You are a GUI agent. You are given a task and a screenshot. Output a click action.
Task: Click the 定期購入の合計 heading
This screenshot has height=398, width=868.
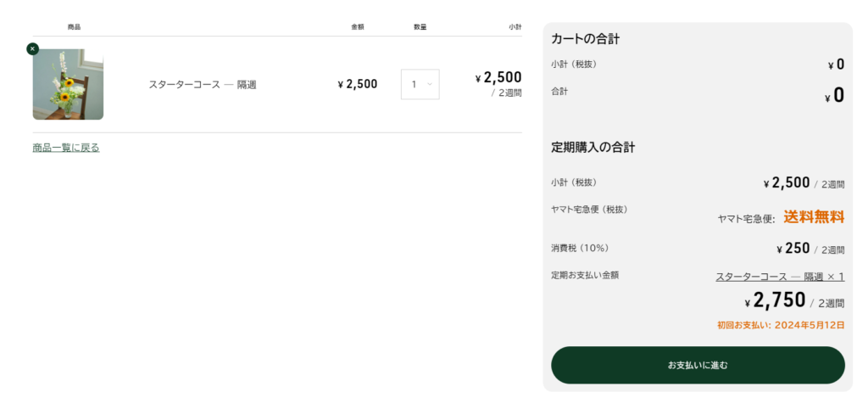coord(593,148)
